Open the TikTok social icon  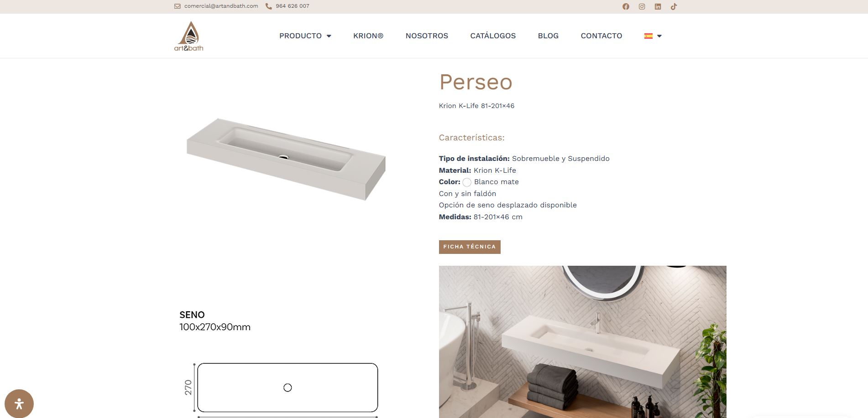pos(674,6)
